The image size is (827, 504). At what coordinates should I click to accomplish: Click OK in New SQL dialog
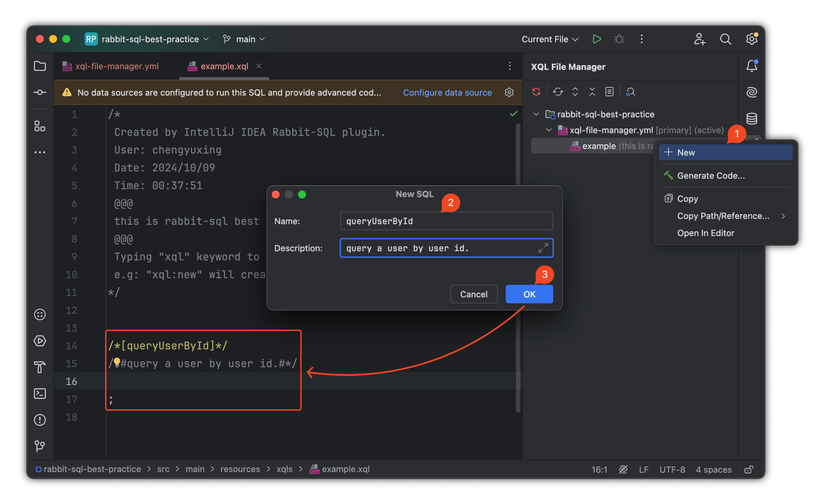pyautogui.click(x=529, y=294)
